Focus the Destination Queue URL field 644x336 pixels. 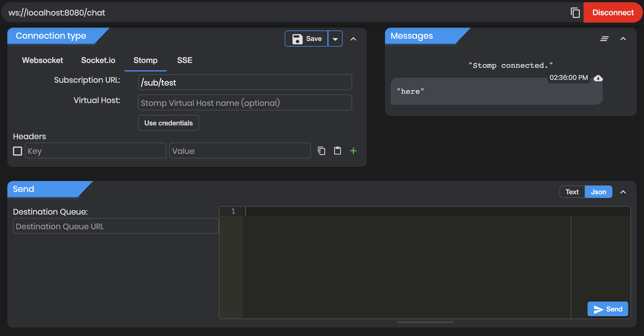116,226
